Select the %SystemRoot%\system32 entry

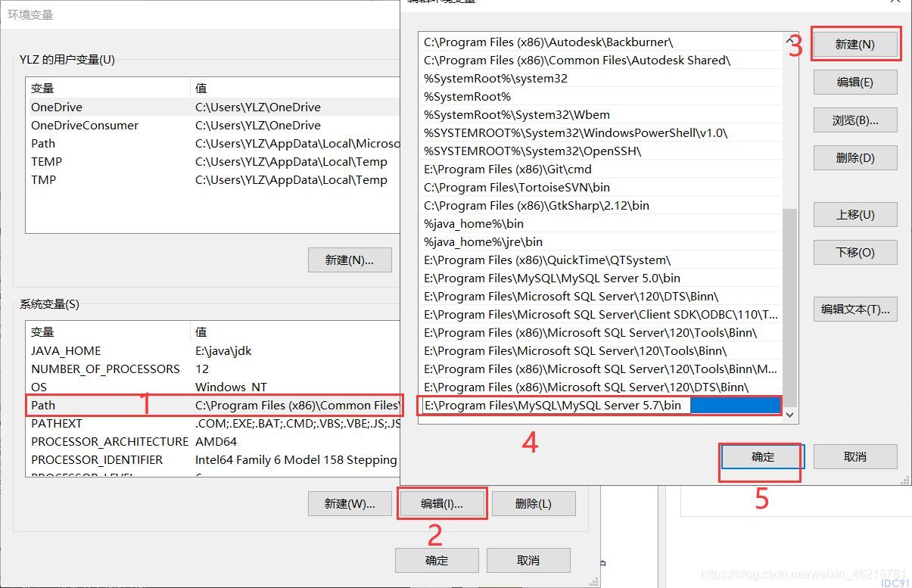[601, 79]
